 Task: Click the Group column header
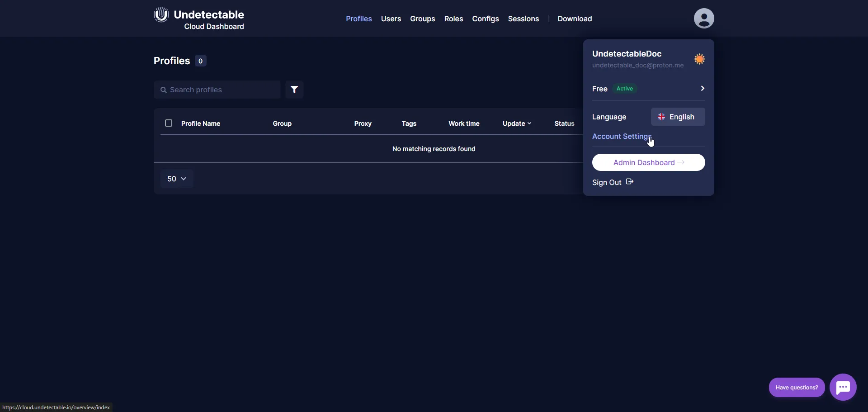tap(282, 123)
